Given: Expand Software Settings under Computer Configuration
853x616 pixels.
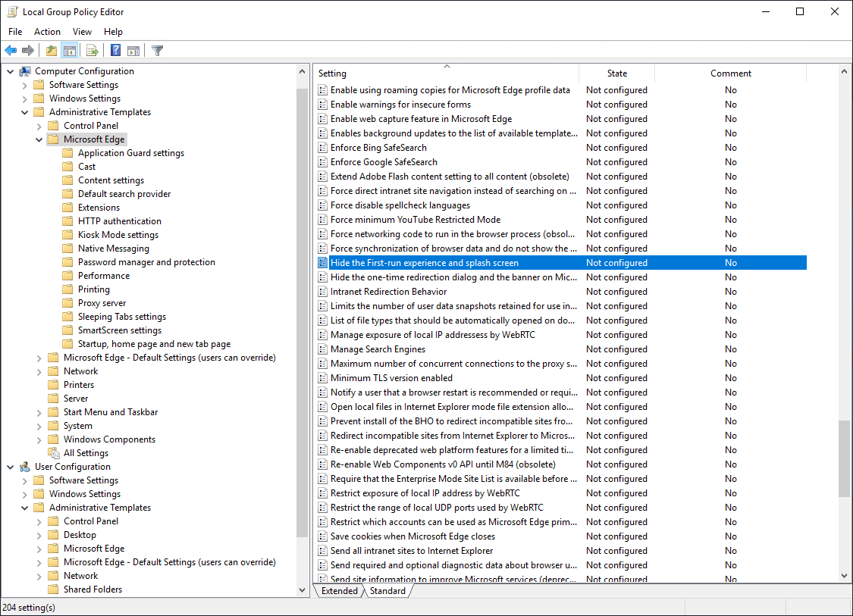Looking at the screenshot, I should tap(24, 85).
